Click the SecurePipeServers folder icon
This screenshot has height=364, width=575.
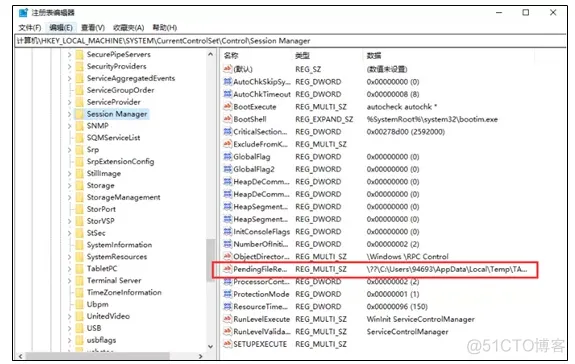pos(79,55)
